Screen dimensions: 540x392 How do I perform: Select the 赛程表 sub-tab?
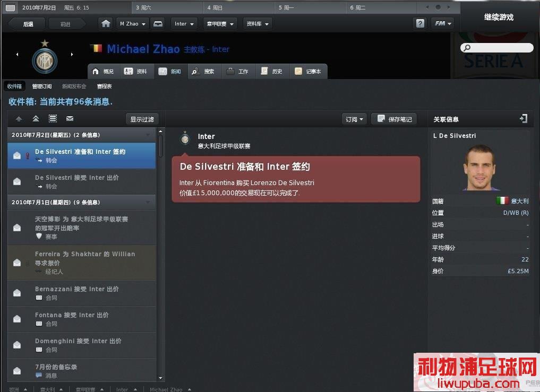(105, 86)
